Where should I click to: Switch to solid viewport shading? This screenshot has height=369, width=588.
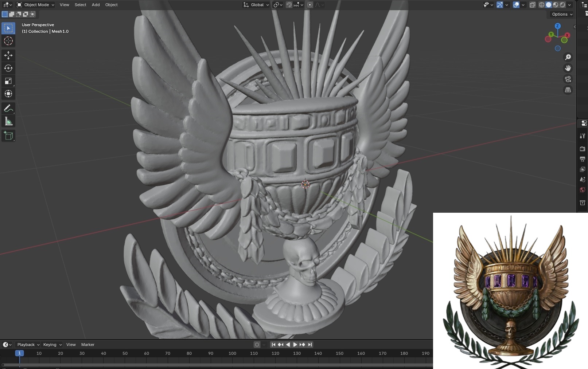549,5
